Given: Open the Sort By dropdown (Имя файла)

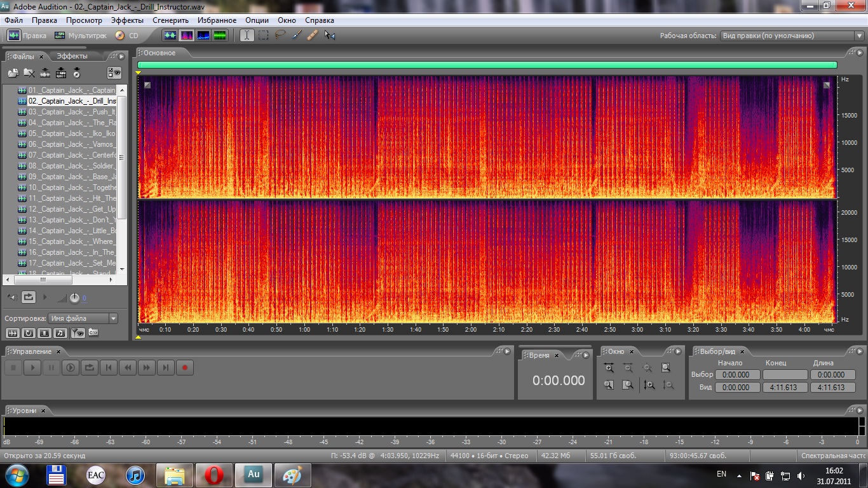Looking at the screenshot, I should (x=83, y=318).
